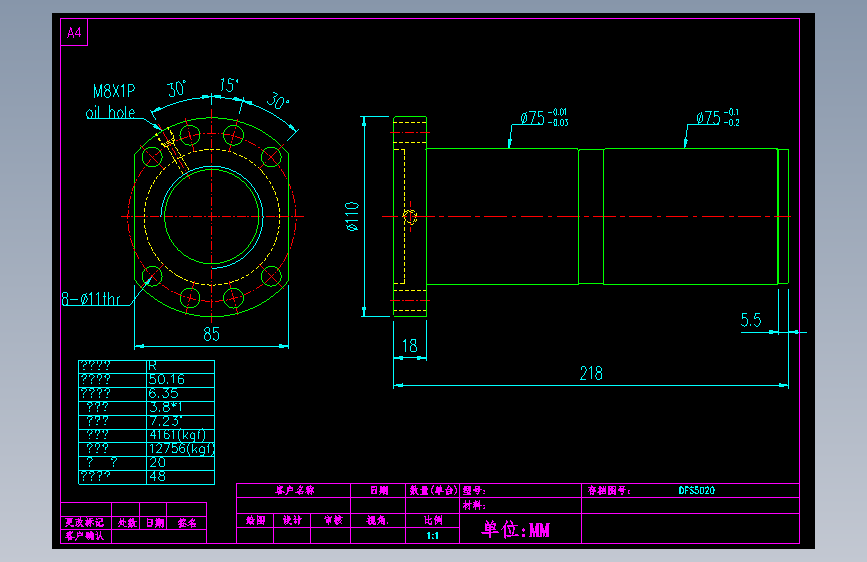Select the 85 width dimension

(211, 334)
